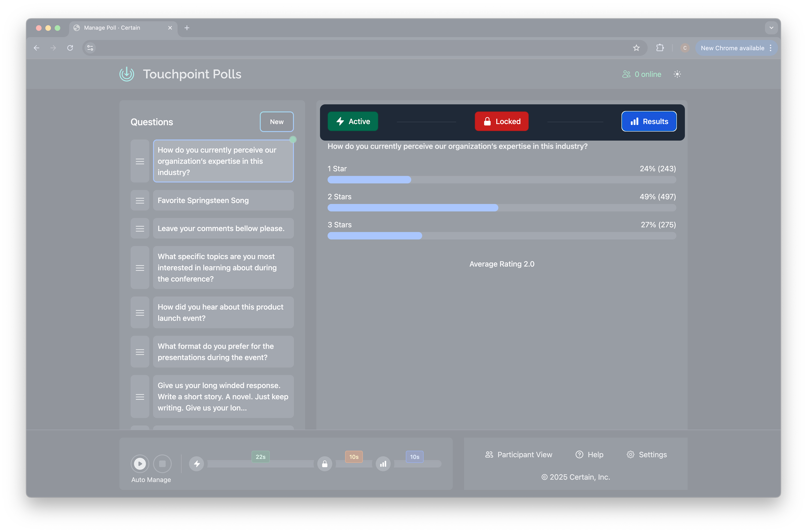The height and width of the screenshot is (532, 807).
Task: Click the 22s active duration slider
Action: [260, 463]
